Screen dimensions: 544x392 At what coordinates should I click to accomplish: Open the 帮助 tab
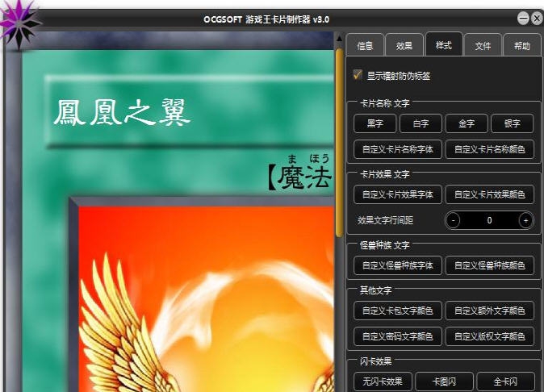[521, 45]
